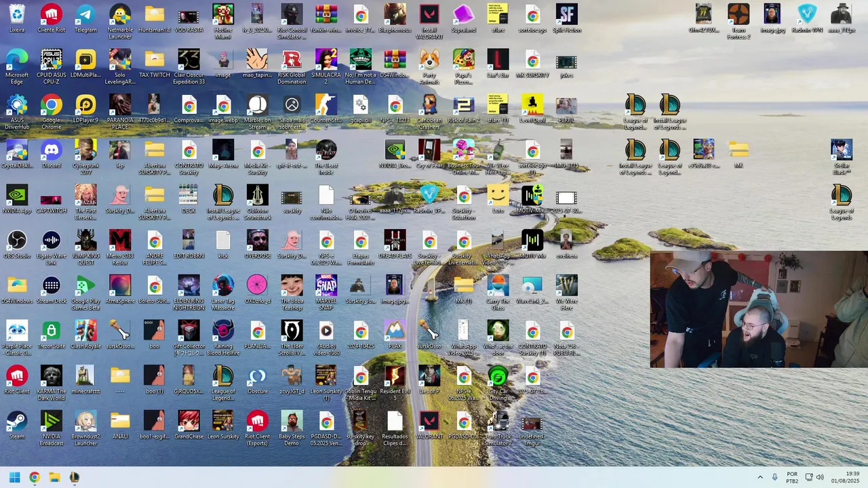
Task: Select the PEAK game icon
Action: pos(395,335)
